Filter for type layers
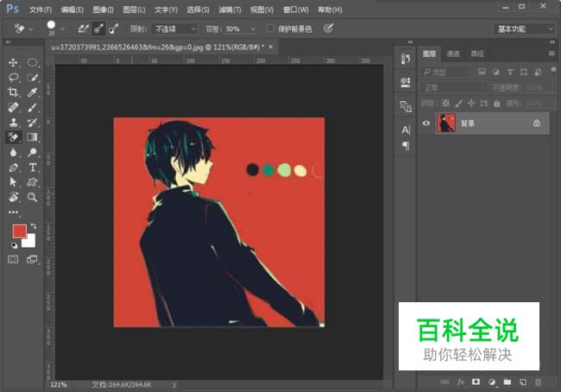Screen dimensions: 561x392 click(510, 72)
